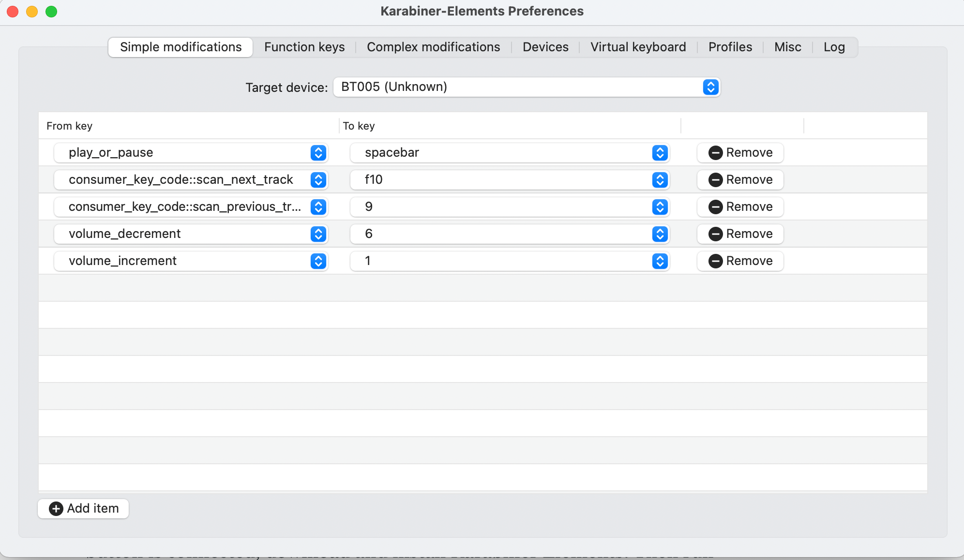Screen dimensions: 964x560
Task: Switch to the Function keys tab
Action: coord(304,47)
